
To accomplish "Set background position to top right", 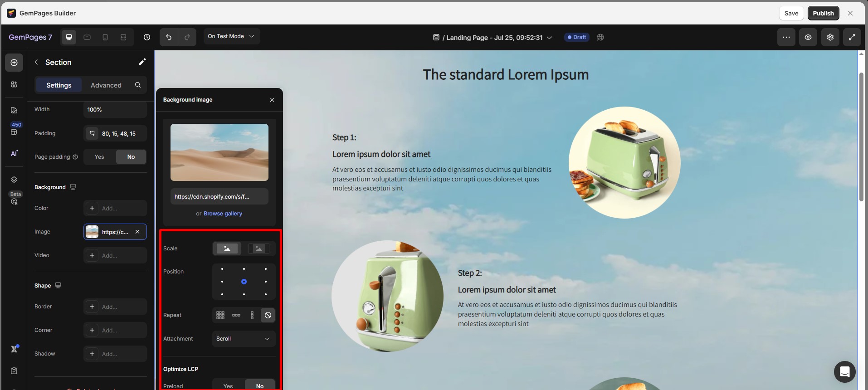I will click(x=266, y=269).
